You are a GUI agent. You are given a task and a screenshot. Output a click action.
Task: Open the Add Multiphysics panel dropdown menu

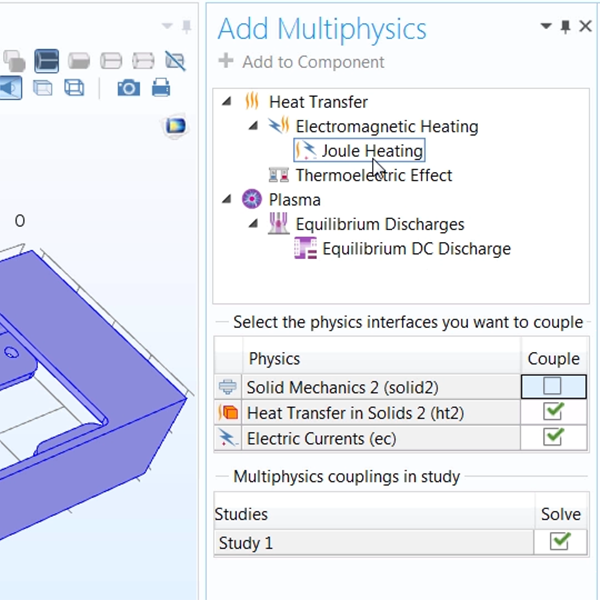point(546,27)
